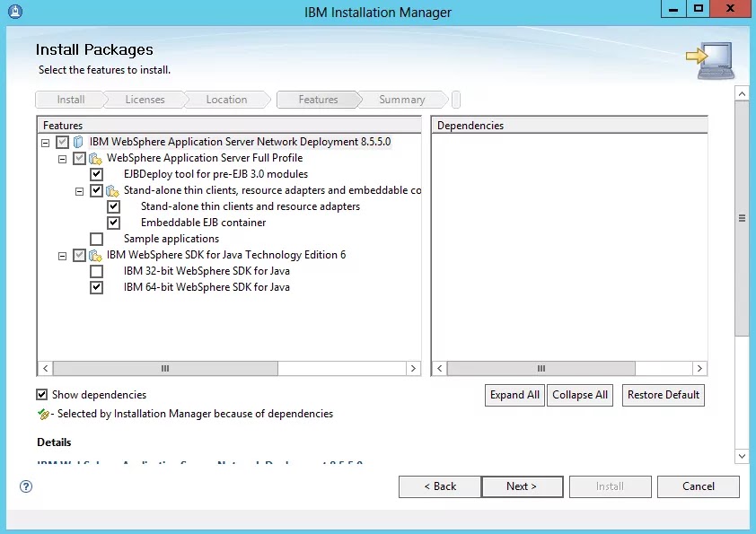The width and height of the screenshot is (756, 534).
Task: Toggle IBM WebSphere Network Deployment 8.5.5.0 checkbox
Action: (x=62, y=142)
